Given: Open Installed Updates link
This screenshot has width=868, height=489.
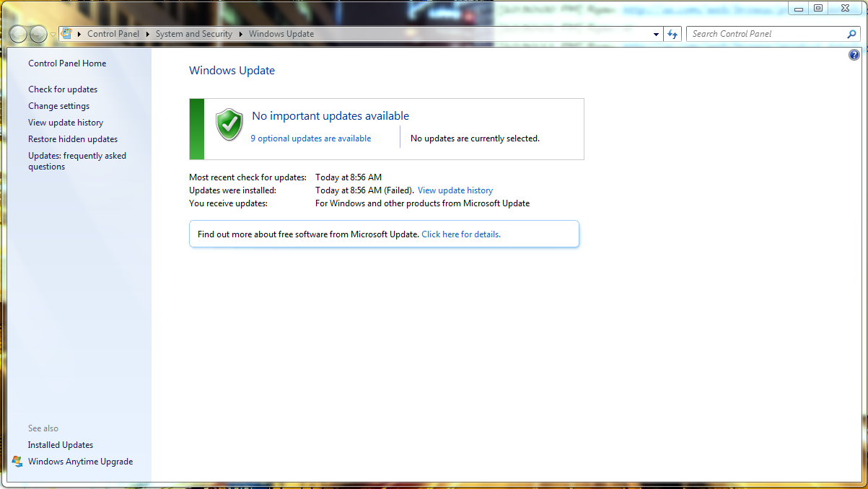Looking at the screenshot, I should 61,445.
